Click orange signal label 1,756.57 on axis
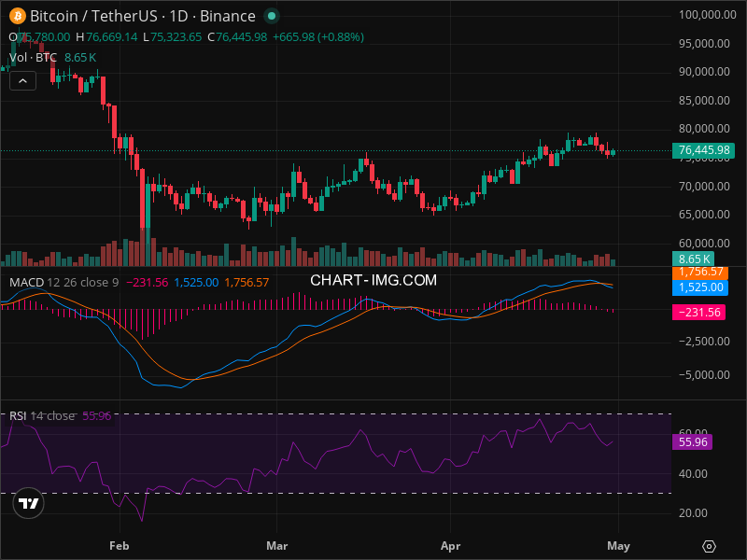 point(699,273)
